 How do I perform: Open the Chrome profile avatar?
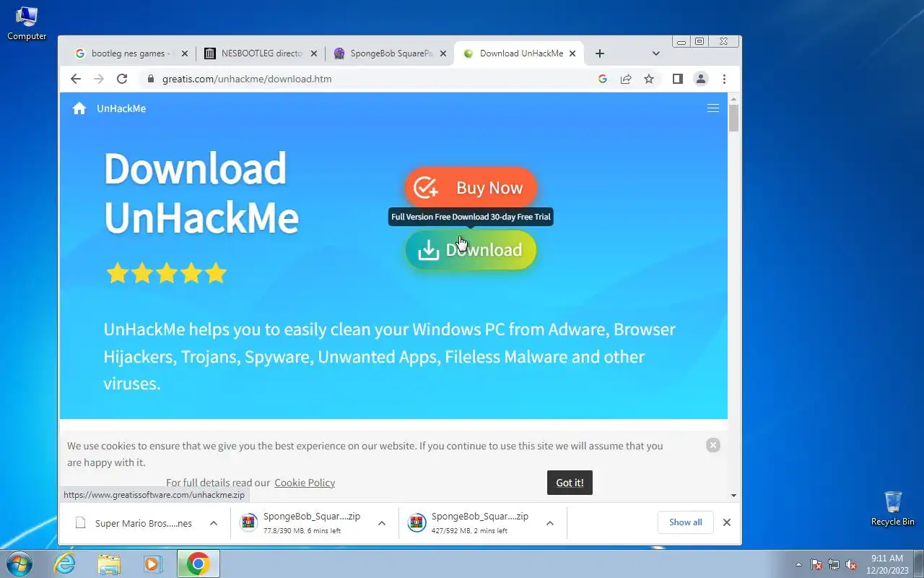pos(700,79)
